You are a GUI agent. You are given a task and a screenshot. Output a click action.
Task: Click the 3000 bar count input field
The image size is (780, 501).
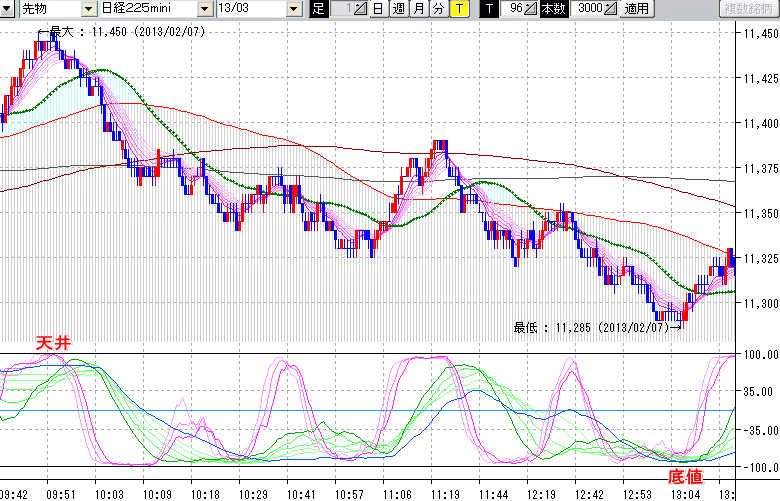[588, 9]
